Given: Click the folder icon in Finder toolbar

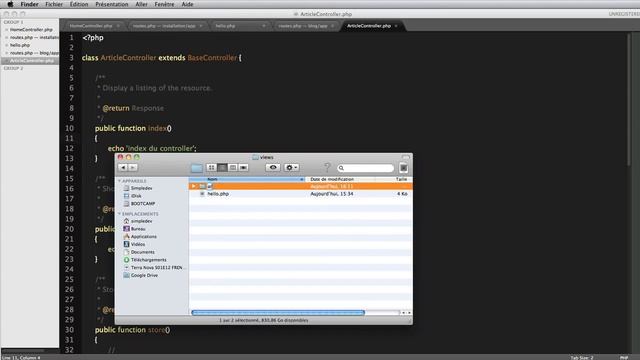Looking at the screenshot, I should pos(197,168).
